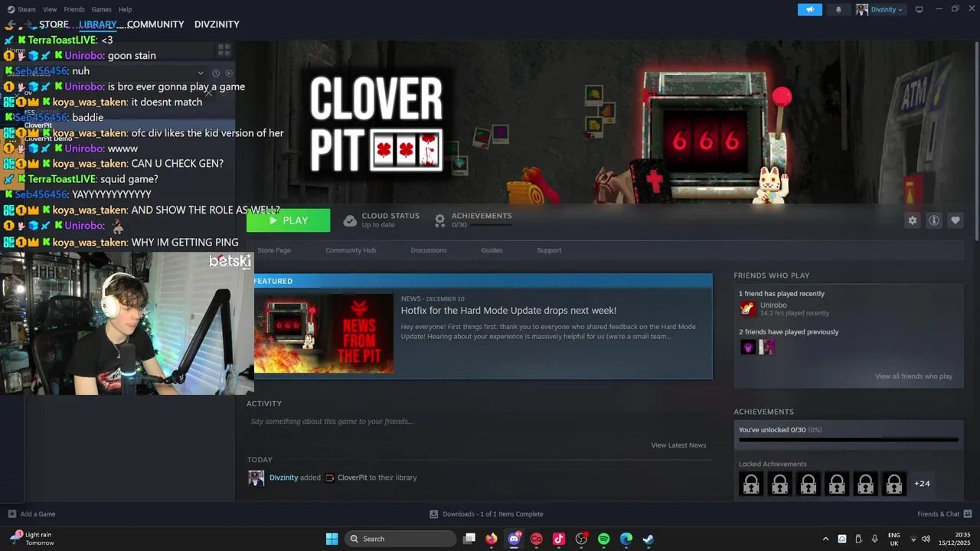Click View Latest News
Viewport: 980px width, 551px height.
pos(678,445)
